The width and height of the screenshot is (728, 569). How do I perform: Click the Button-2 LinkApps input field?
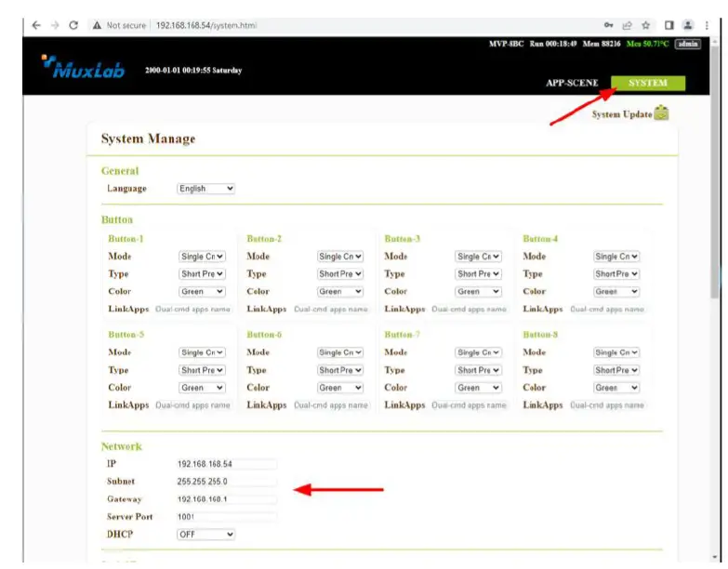pyautogui.click(x=331, y=309)
